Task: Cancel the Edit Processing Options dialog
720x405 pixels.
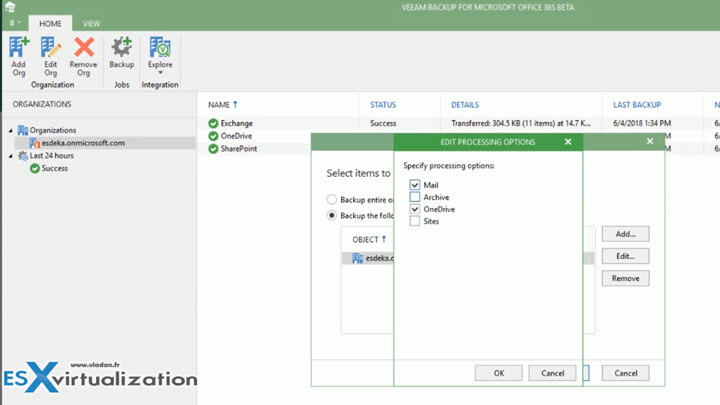Action: pos(552,373)
